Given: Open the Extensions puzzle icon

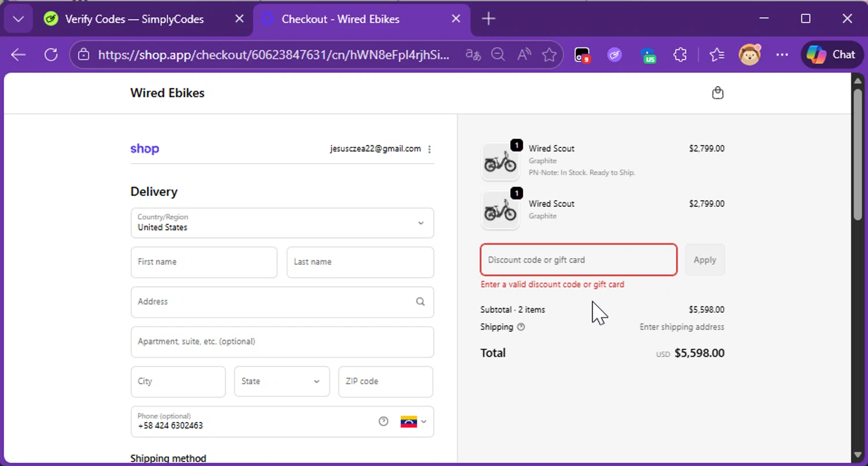Looking at the screenshot, I should click(681, 55).
